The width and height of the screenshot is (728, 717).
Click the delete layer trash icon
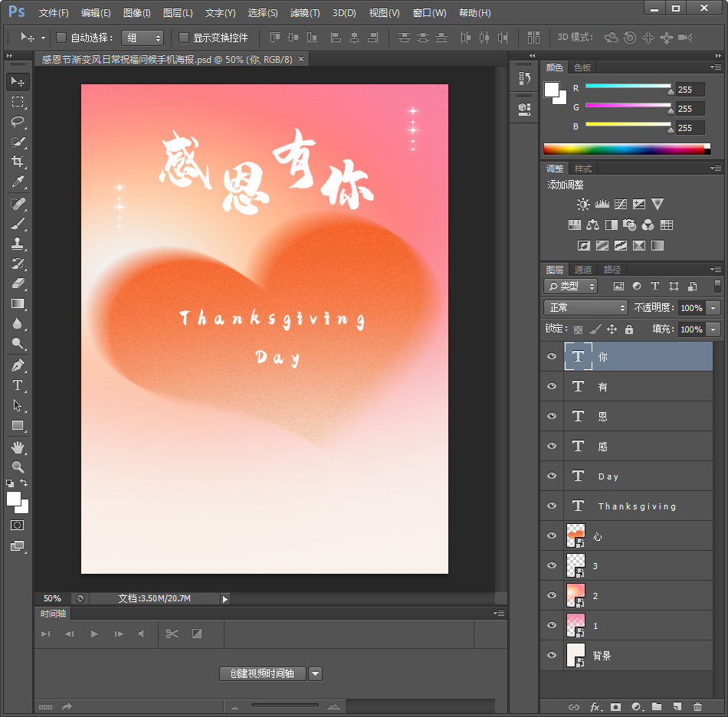pos(697,707)
